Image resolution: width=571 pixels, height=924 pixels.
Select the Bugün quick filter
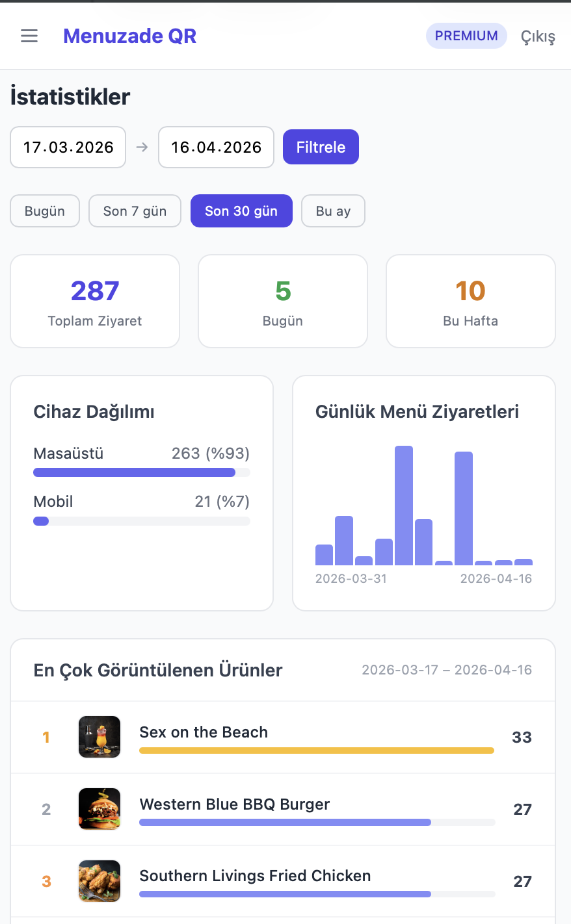[44, 211]
